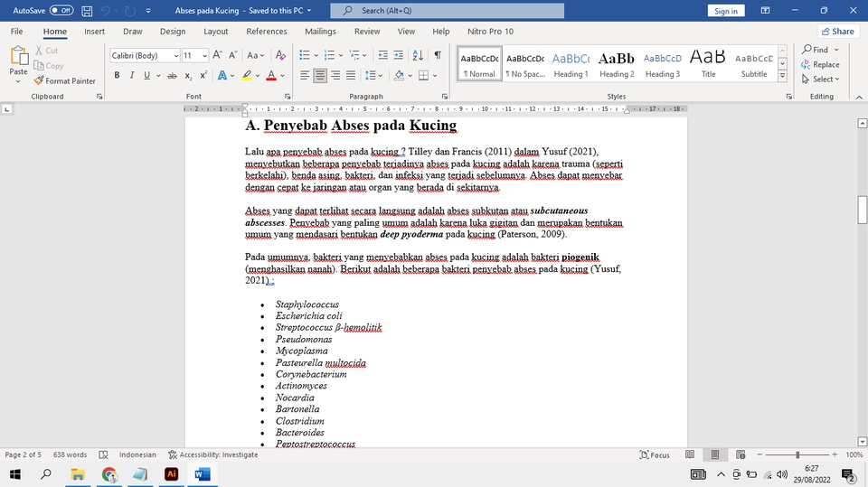Apply the Title style

[x=708, y=64]
